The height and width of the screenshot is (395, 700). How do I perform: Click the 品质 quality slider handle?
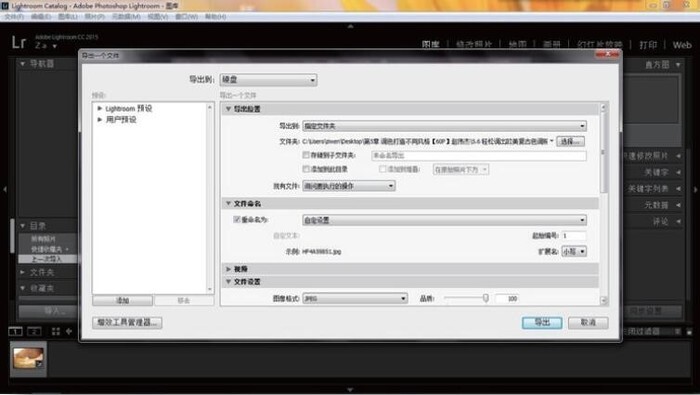tap(486, 298)
